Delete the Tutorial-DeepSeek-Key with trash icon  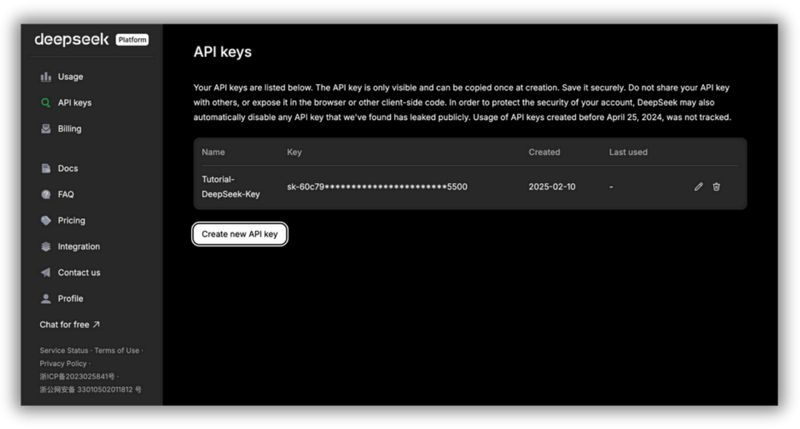[716, 187]
